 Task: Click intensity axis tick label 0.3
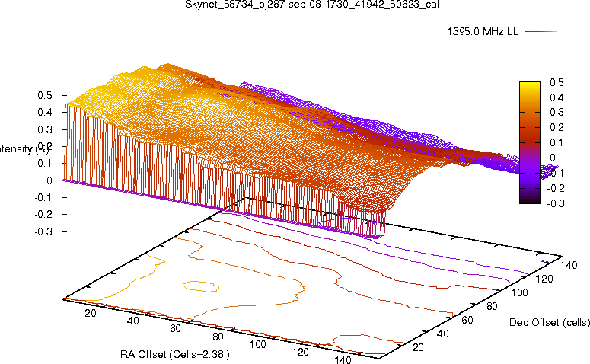[x=44, y=129]
